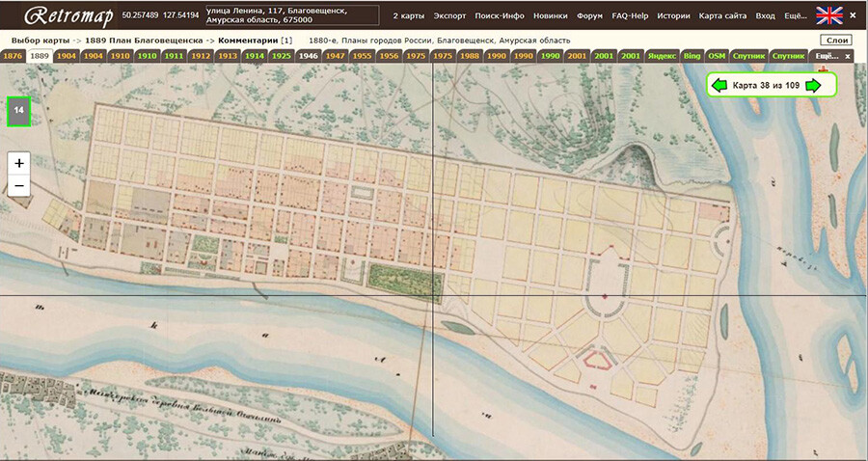
Task: Click the address field showing улица Ленина, 117
Action: [281, 15]
